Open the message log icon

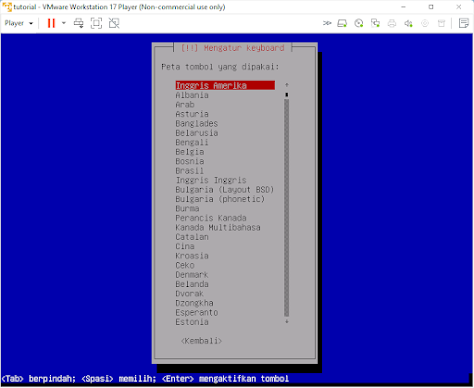point(464,23)
